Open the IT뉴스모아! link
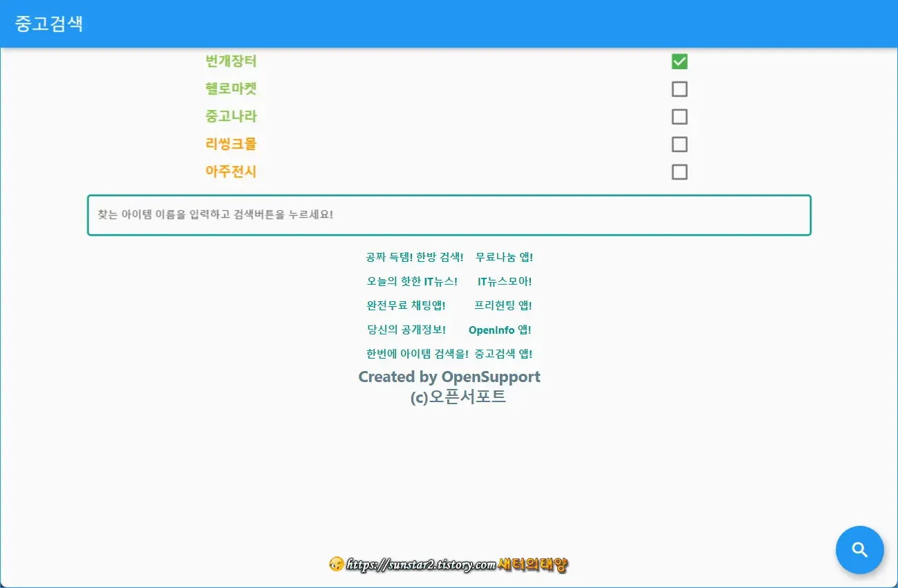The width and height of the screenshot is (898, 588). (504, 281)
